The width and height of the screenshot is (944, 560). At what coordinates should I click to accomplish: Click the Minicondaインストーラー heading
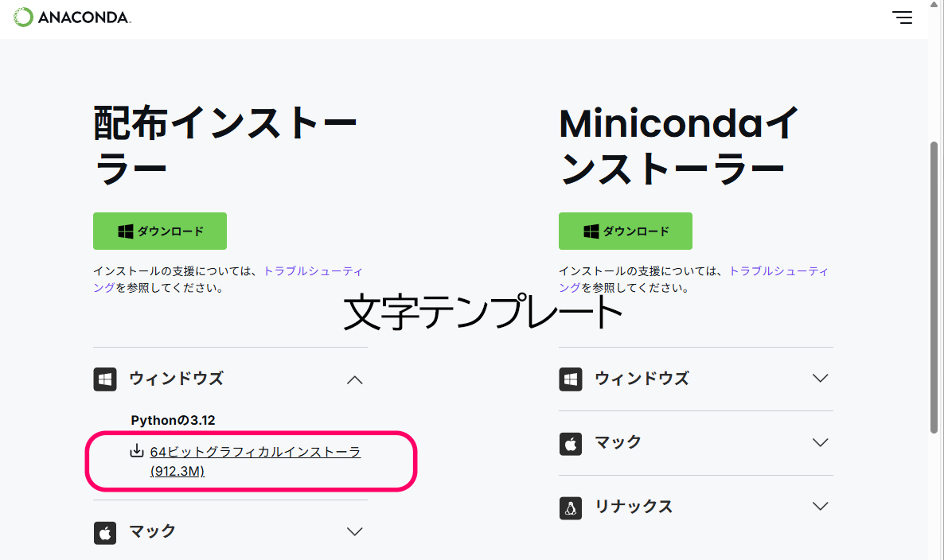point(678,146)
